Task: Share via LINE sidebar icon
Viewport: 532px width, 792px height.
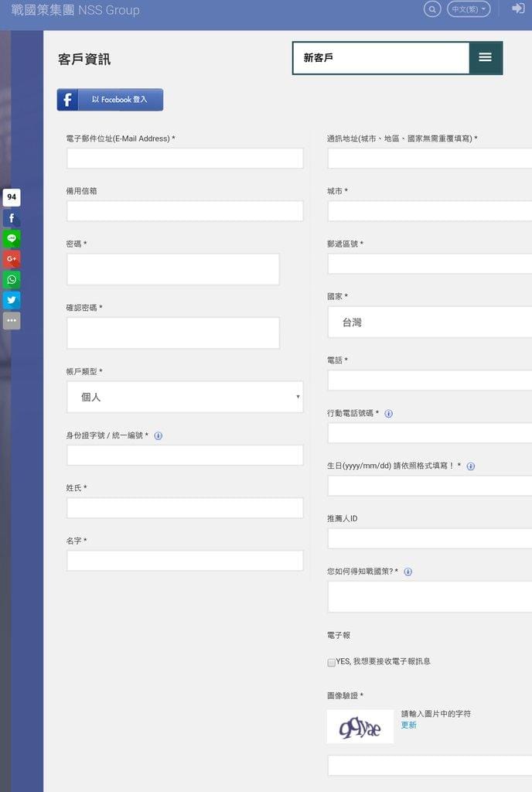Action: (12, 238)
